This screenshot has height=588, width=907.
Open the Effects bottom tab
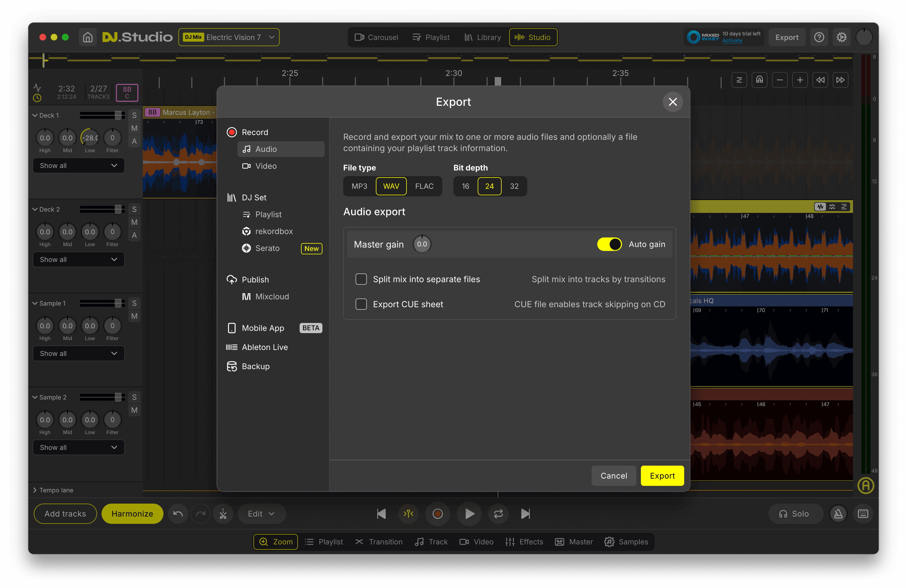click(524, 542)
